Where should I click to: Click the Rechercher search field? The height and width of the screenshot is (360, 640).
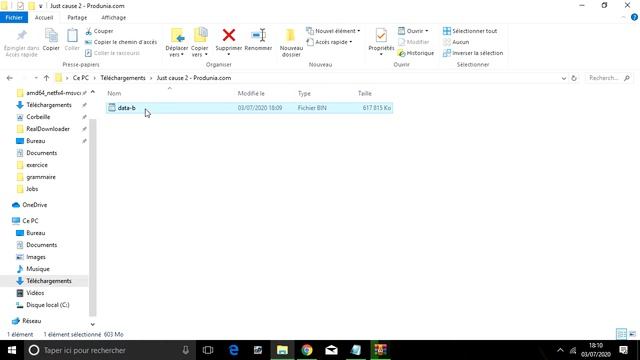point(608,78)
